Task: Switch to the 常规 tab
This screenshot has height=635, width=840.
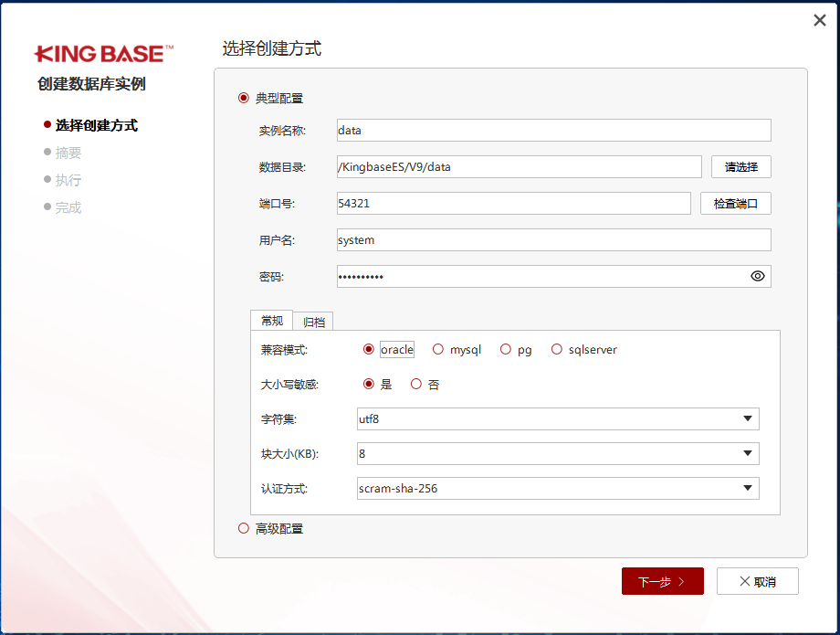Action: tap(270, 320)
